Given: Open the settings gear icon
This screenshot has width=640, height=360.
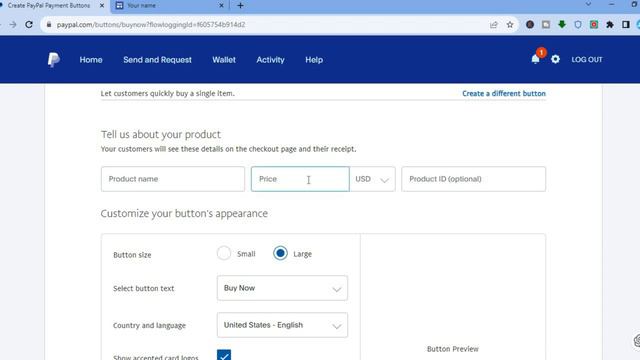Looking at the screenshot, I should point(556,59).
